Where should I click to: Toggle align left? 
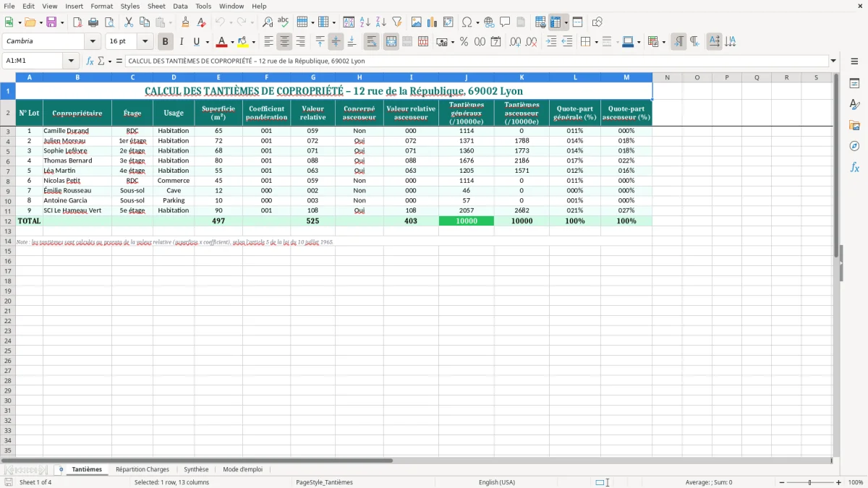pos(268,41)
